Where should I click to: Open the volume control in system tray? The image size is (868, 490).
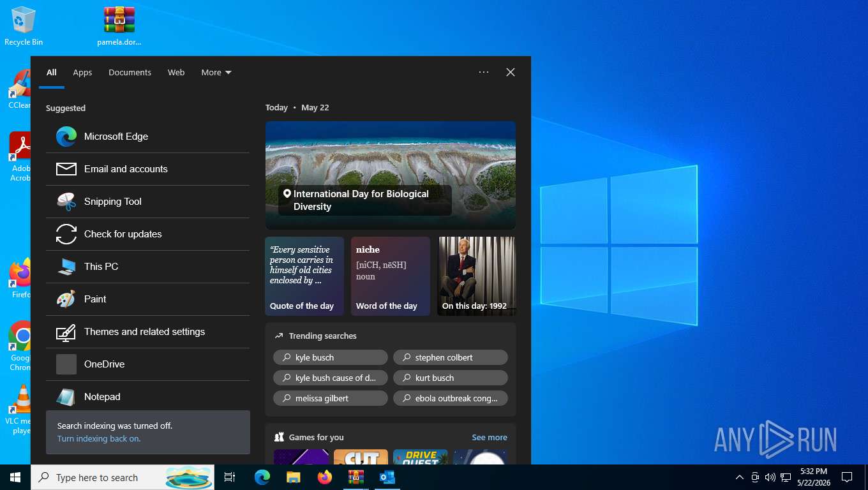770,477
